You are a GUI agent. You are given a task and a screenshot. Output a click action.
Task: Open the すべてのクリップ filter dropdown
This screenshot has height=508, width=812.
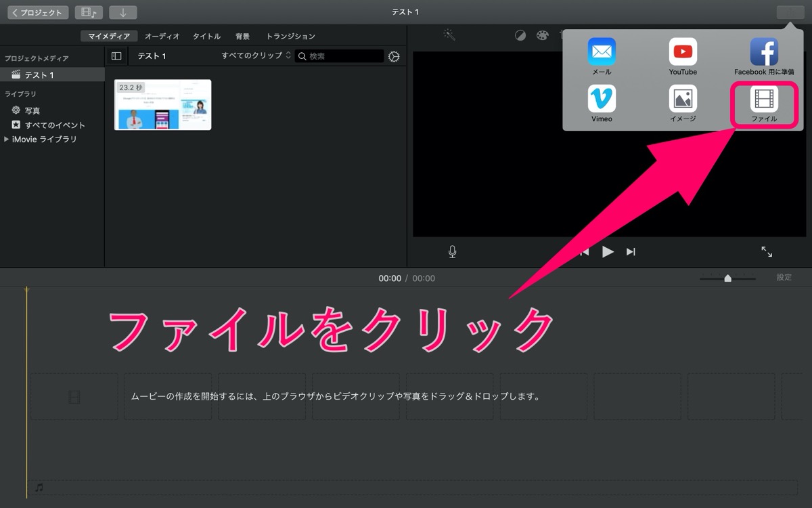coord(256,56)
